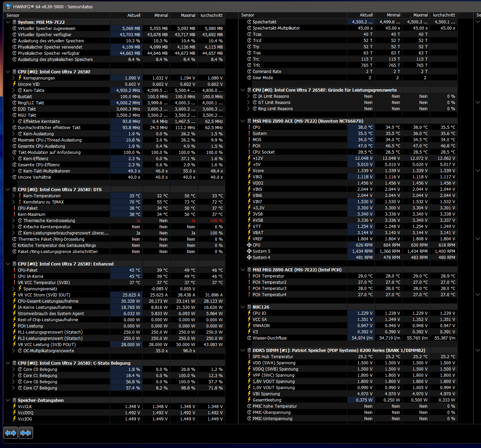Click the right panel Sensor column header

293,15
